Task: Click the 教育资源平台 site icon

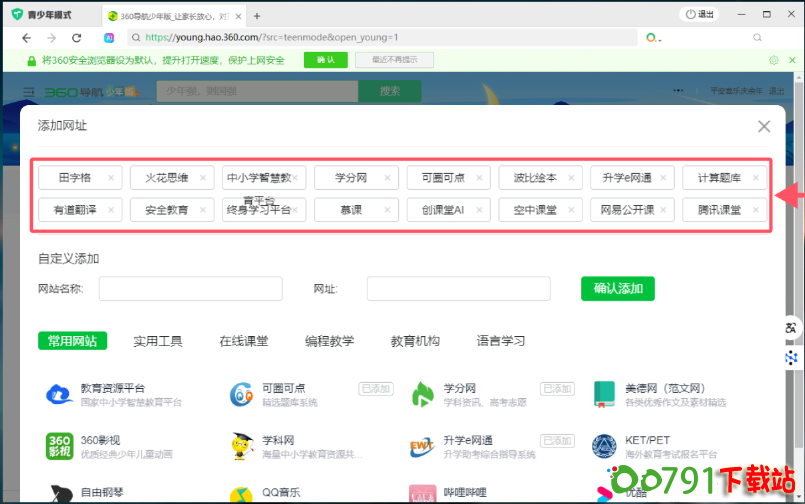Action: tap(61, 395)
